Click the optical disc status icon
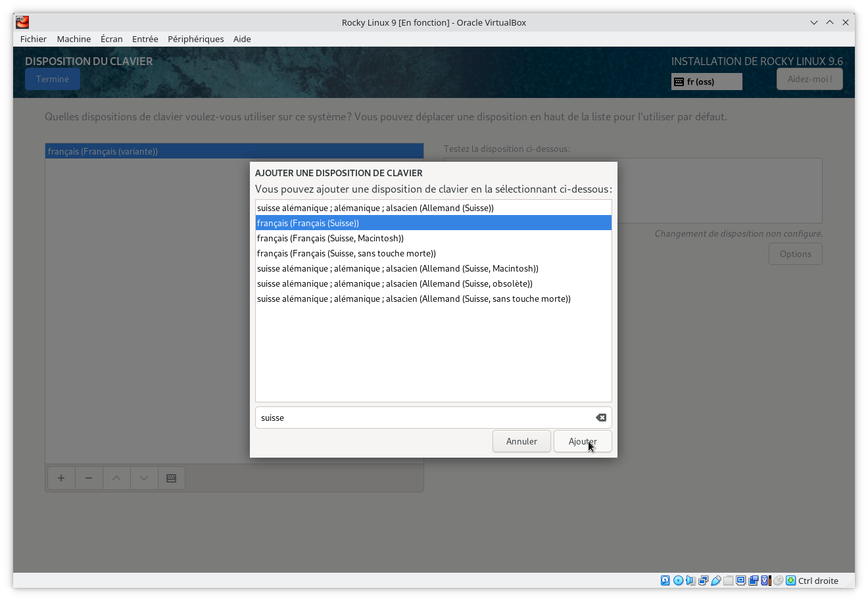The height and width of the screenshot is (601, 868). click(678, 581)
